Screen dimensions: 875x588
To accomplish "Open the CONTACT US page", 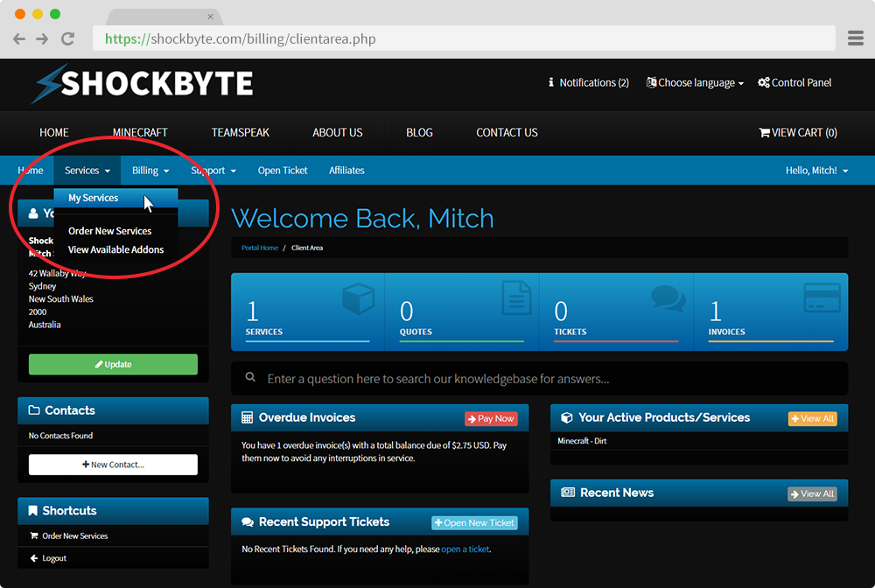I will click(507, 133).
